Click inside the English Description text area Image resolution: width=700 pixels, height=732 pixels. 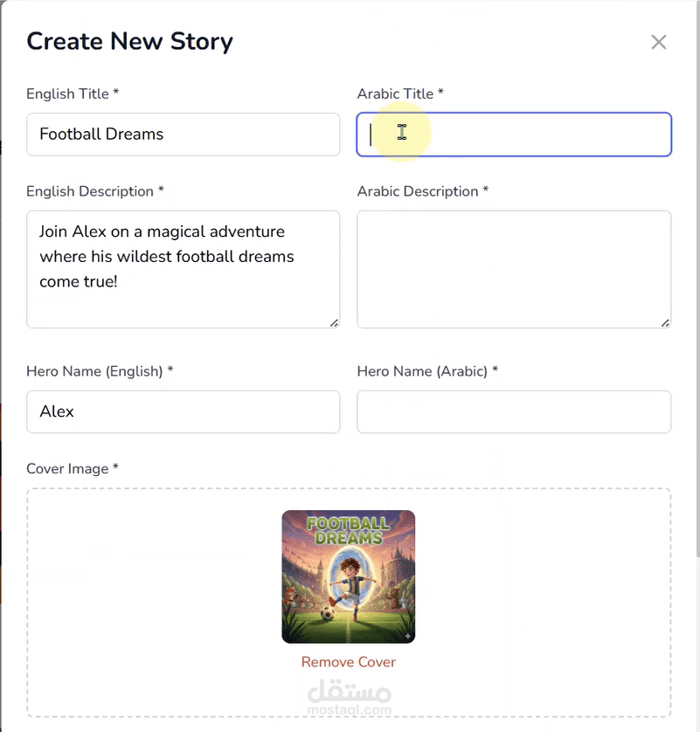click(183, 269)
